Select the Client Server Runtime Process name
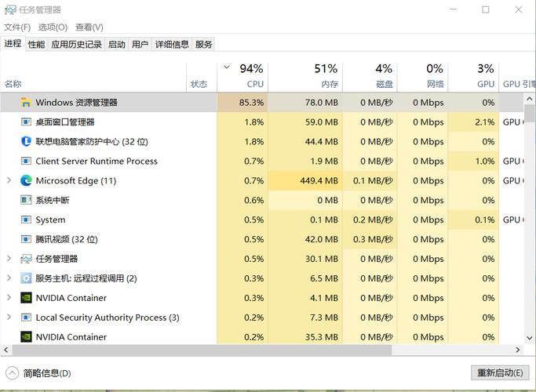 click(97, 162)
